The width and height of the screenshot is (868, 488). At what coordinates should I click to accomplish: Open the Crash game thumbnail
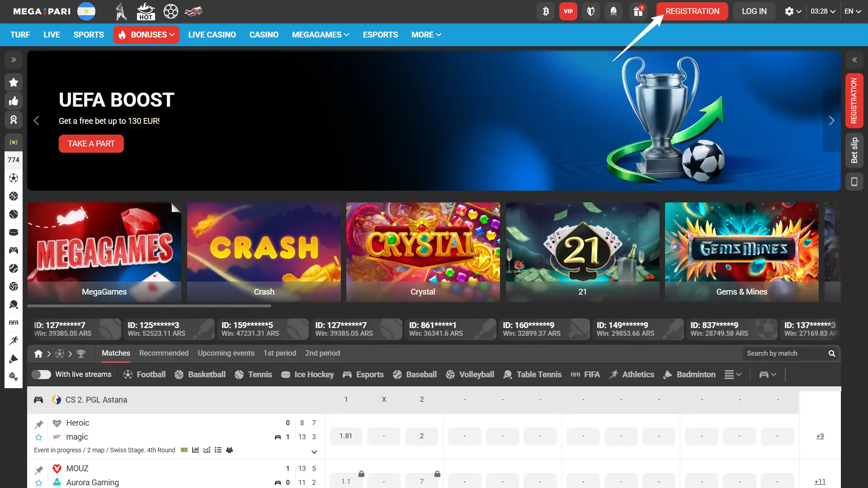(x=264, y=252)
